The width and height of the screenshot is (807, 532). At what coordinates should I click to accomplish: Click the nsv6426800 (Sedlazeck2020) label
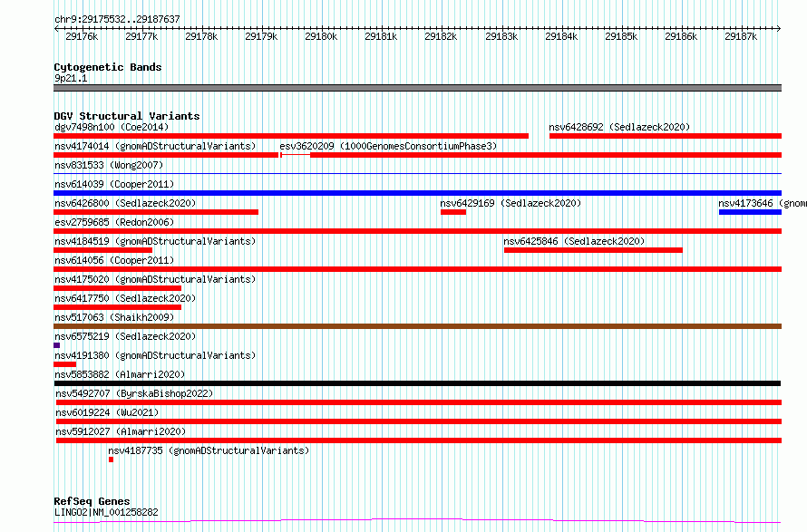(125, 203)
